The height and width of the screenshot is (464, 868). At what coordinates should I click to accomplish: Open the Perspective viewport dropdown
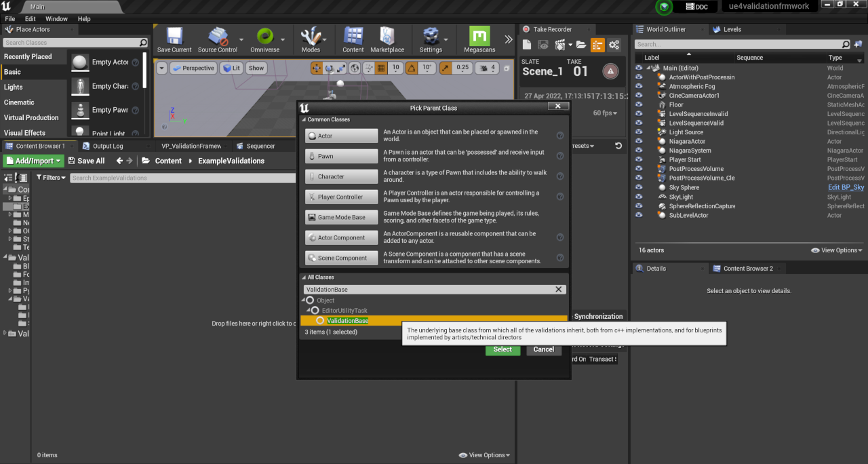coord(193,68)
